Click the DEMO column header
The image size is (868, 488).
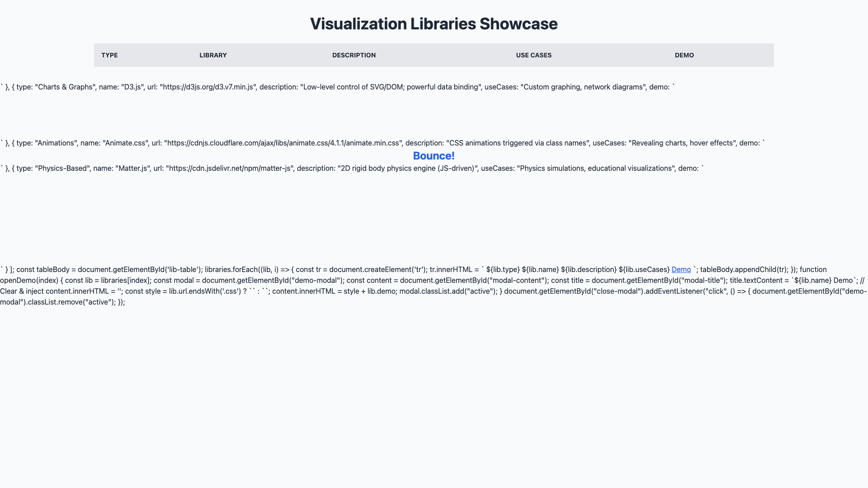[x=684, y=55]
